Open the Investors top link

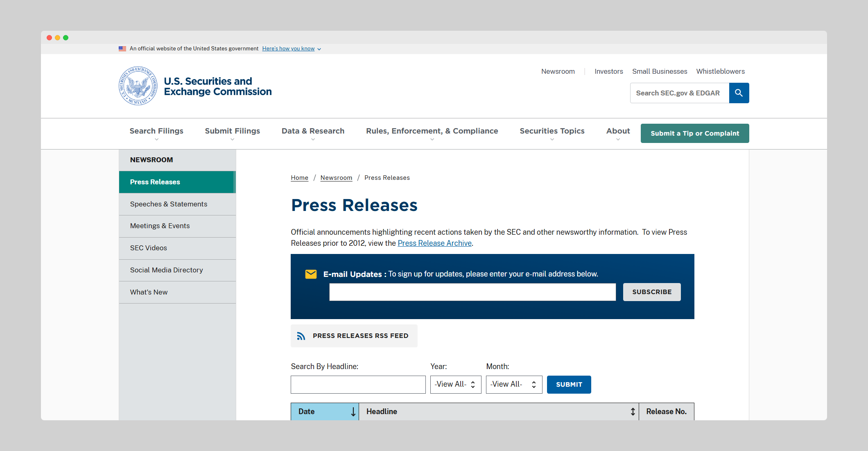609,71
